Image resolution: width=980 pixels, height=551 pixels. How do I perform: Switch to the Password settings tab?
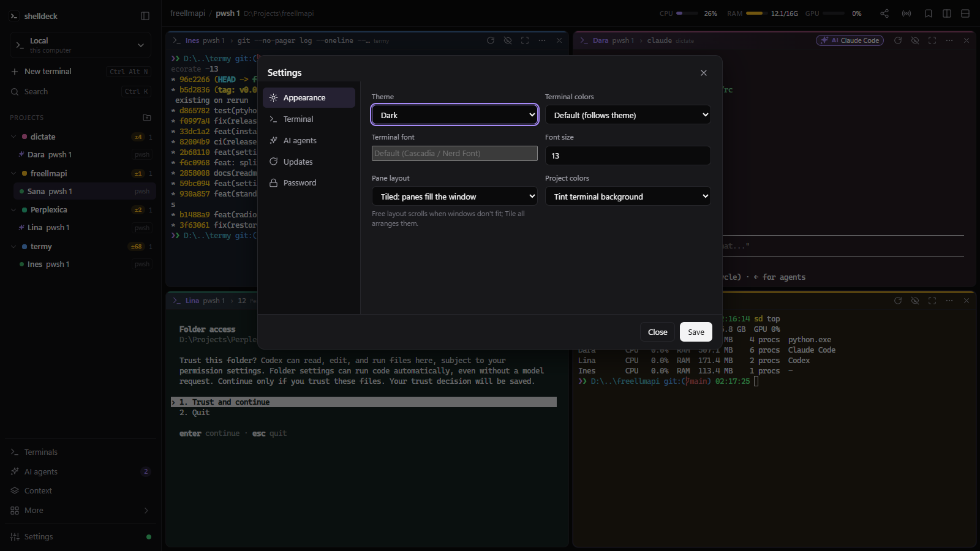click(309, 182)
